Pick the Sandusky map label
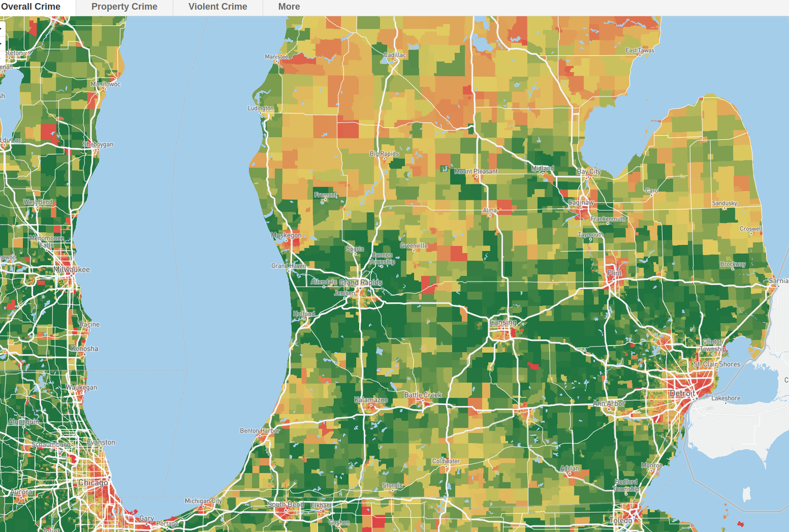The width and height of the screenshot is (789, 532). (x=724, y=203)
